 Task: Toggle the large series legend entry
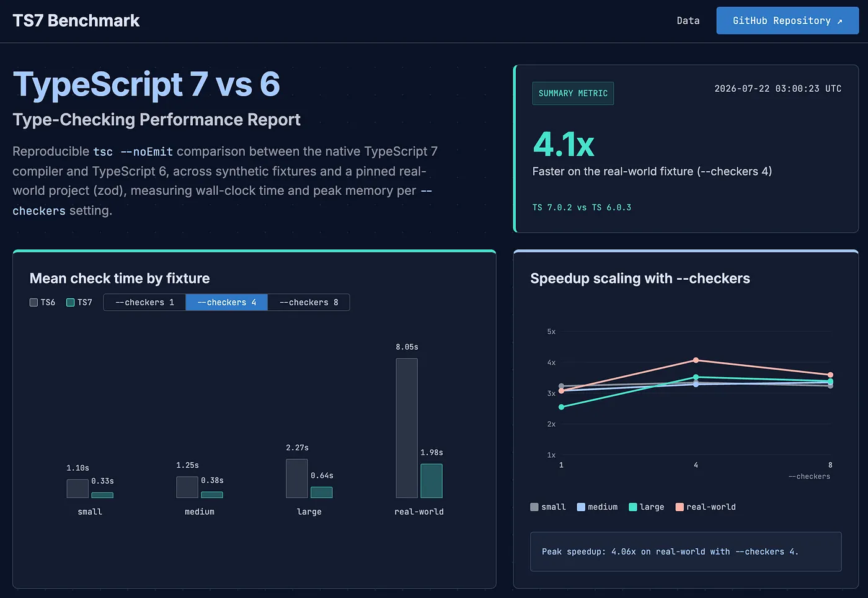point(646,507)
